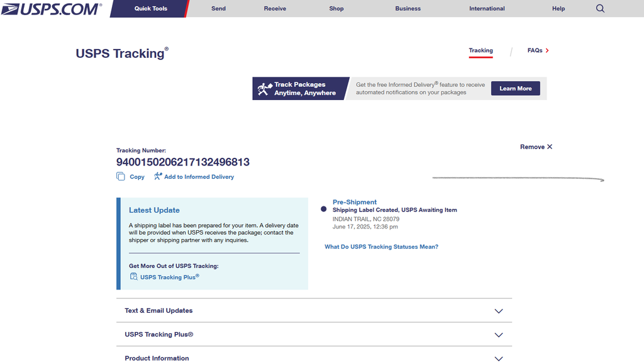Image resolution: width=644 pixels, height=363 pixels.
Task: Select the Tracking tab
Action: coord(480,50)
